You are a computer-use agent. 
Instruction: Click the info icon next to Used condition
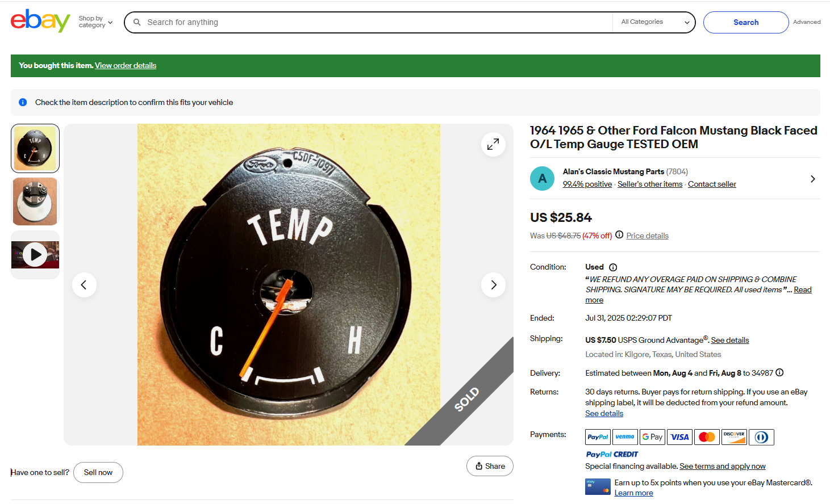click(613, 267)
